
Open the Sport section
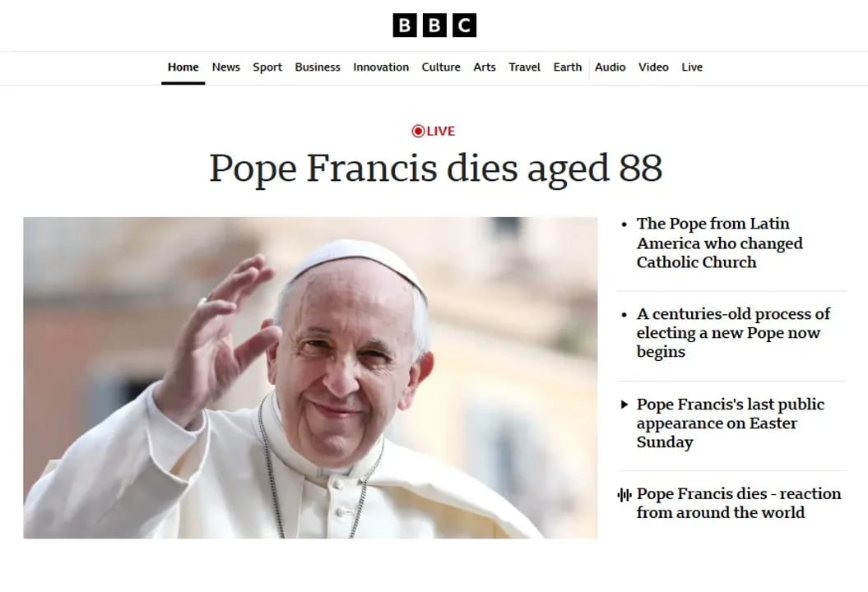pos(267,67)
